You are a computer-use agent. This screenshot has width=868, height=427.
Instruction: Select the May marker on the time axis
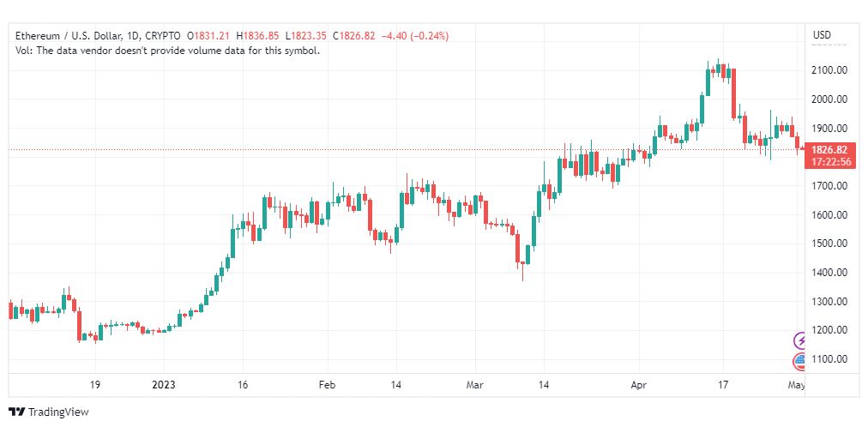(x=796, y=385)
